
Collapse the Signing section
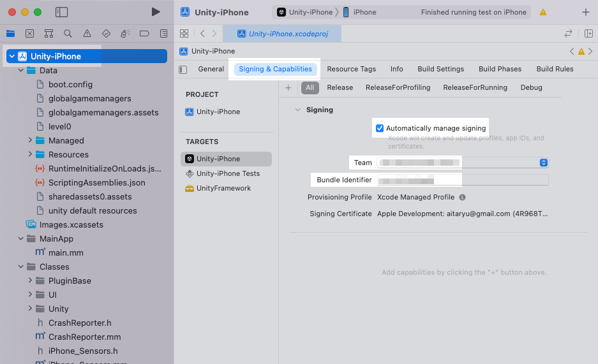click(x=297, y=110)
